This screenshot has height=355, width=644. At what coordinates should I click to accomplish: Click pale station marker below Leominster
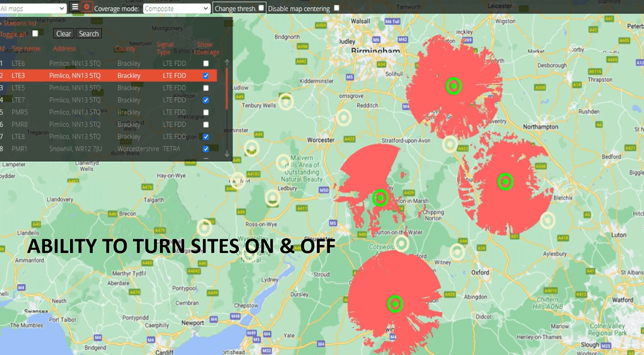[252, 149]
